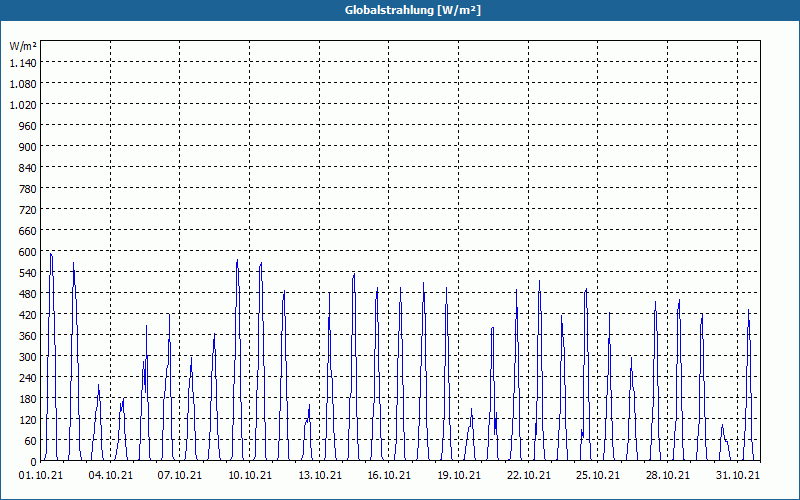Select the 04.10.21 date label
Viewport: 800px width, 500px height.
(110, 476)
